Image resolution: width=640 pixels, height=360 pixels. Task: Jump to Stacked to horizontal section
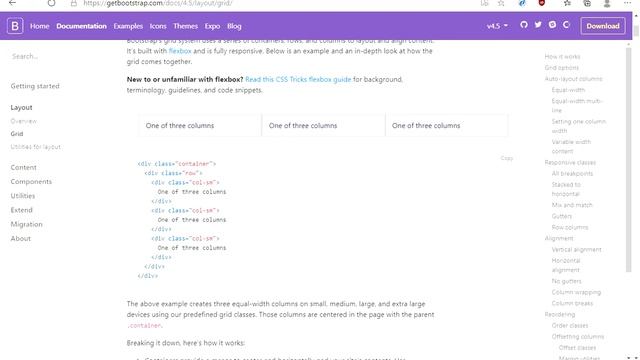tap(566, 189)
